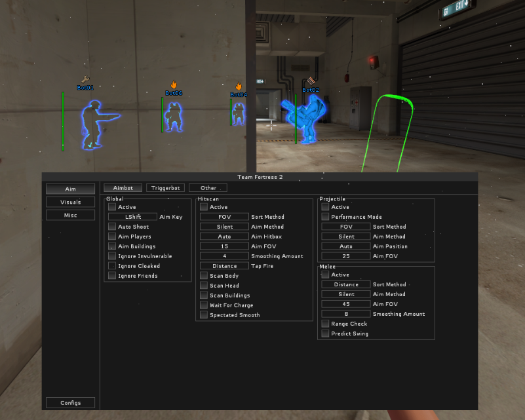Enable Melee Active checkbox

(x=325, y=275)
